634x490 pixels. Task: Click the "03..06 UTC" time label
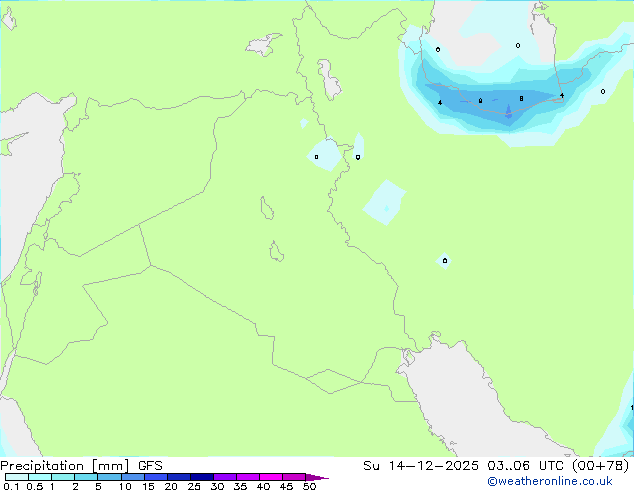tap(527, 466)
